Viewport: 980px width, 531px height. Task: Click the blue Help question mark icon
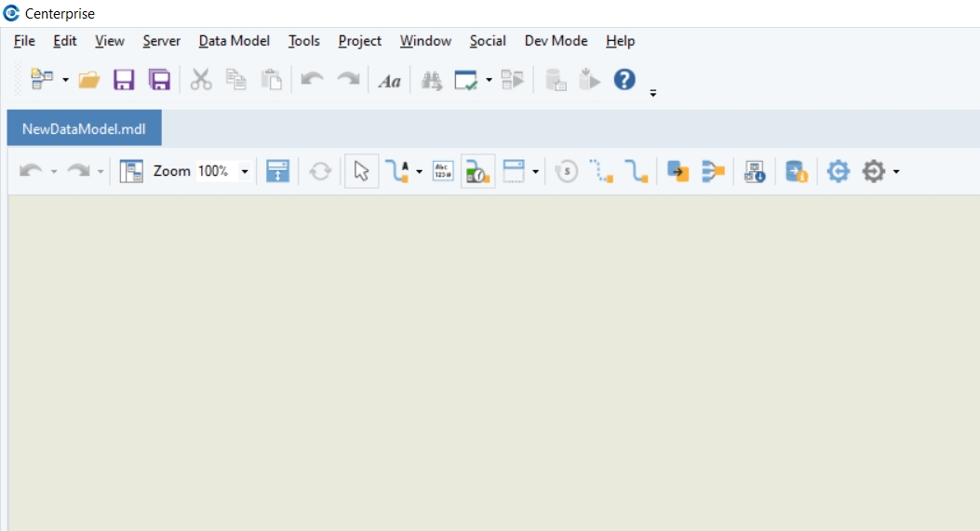(624, 79)
